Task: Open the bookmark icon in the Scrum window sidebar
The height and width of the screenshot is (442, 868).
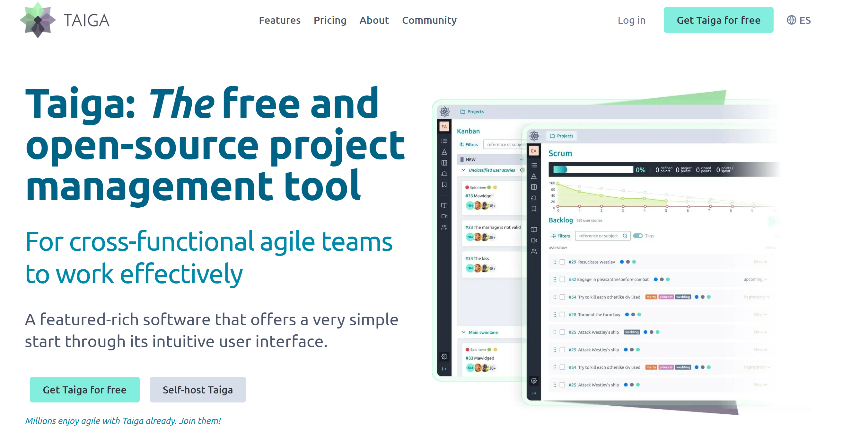Action: coord(534,209)
